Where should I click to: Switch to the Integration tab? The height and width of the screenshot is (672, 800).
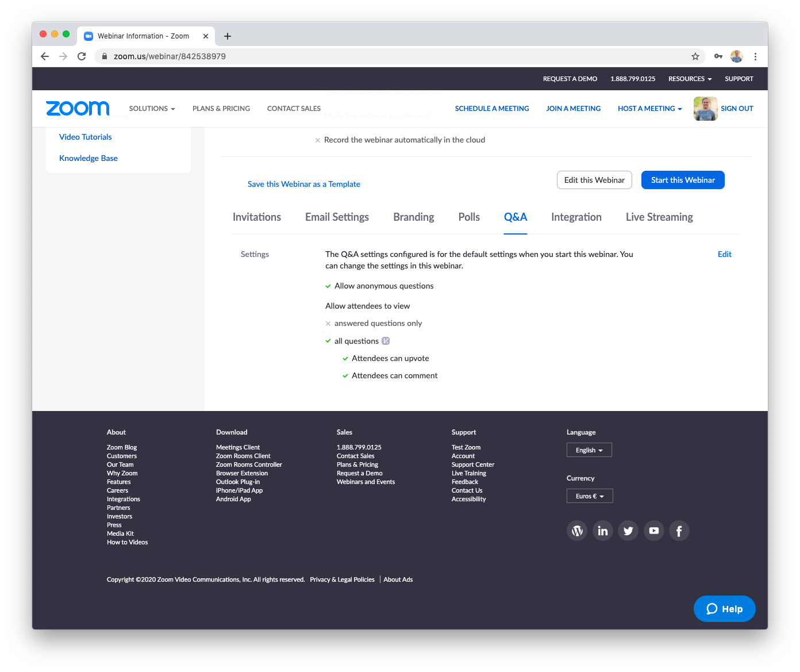(576, 217)
